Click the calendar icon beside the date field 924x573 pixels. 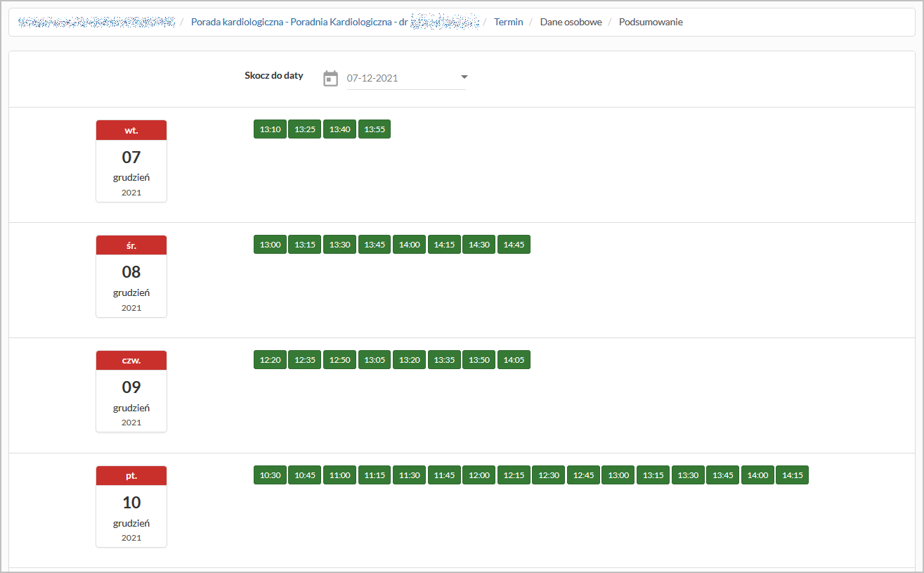point(330,78)
